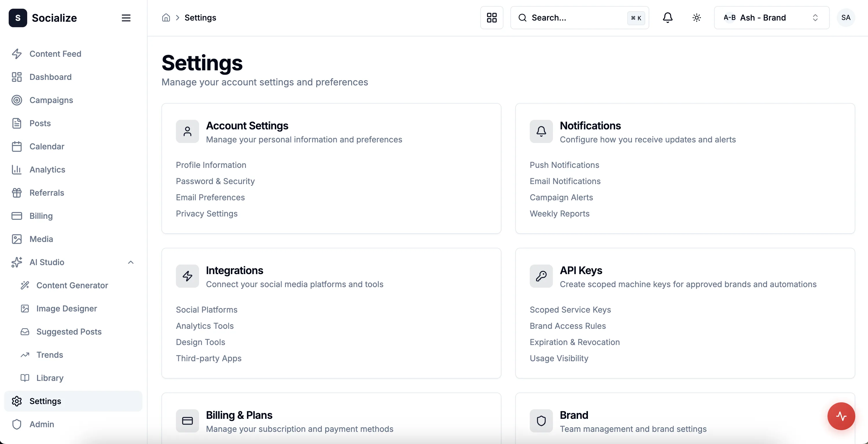
Task: Click the Integrations lightning icon
Action: (187, 276)
